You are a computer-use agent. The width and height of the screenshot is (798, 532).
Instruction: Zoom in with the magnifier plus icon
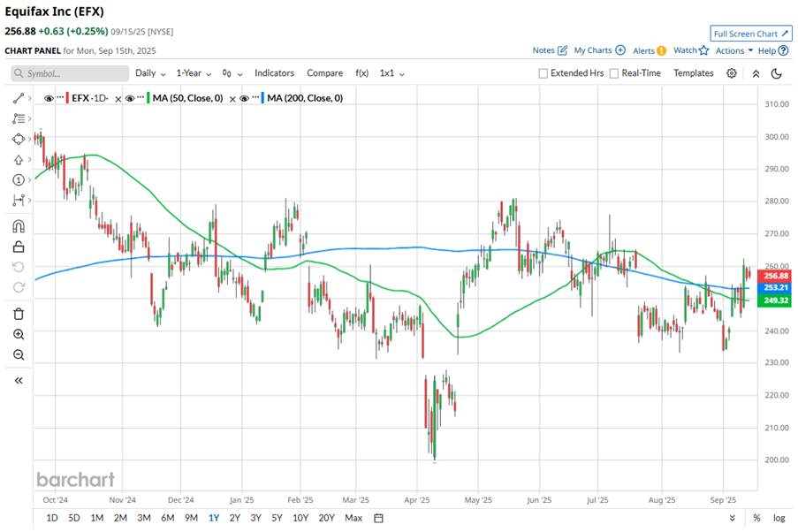point(19,334)
